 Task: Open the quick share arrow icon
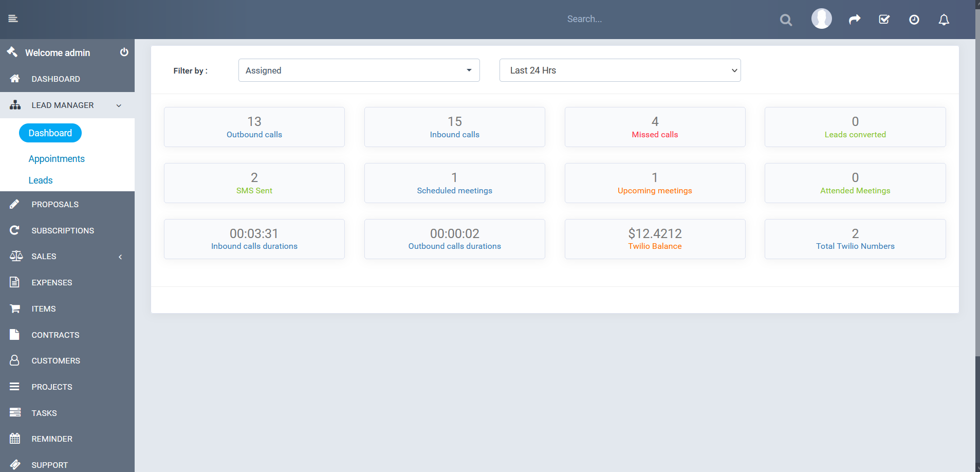point(854,19)
